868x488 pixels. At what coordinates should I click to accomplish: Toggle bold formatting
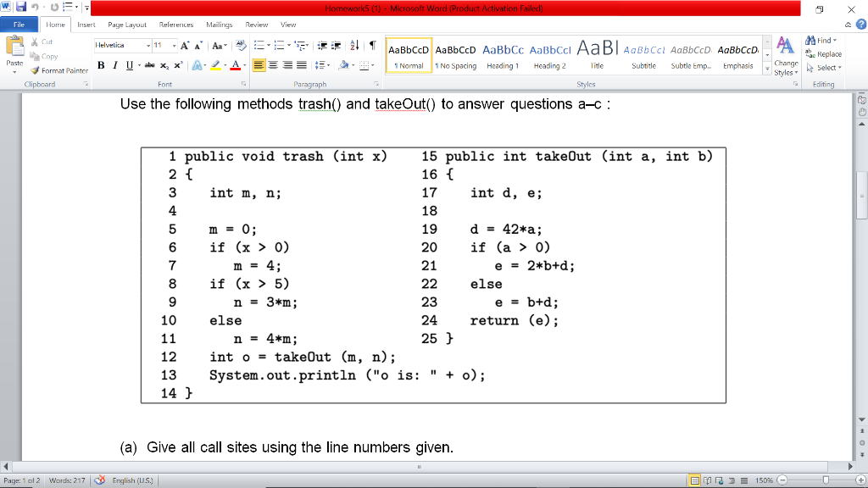coord(101,64)
